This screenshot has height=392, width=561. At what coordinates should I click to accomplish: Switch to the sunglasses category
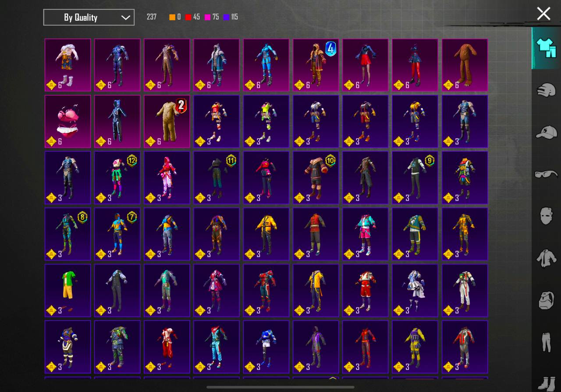click(546, 174)
